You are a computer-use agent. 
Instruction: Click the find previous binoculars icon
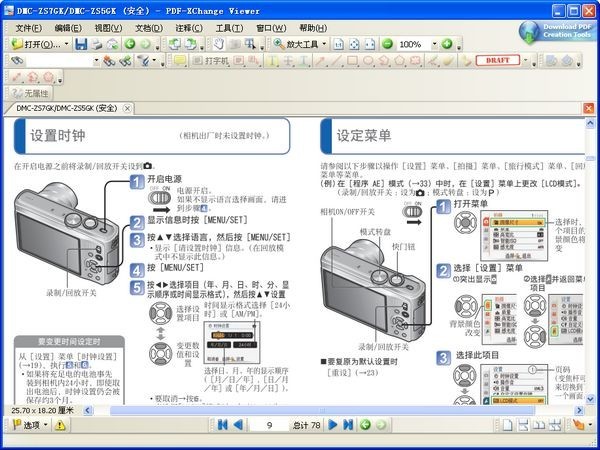(109, 60)
